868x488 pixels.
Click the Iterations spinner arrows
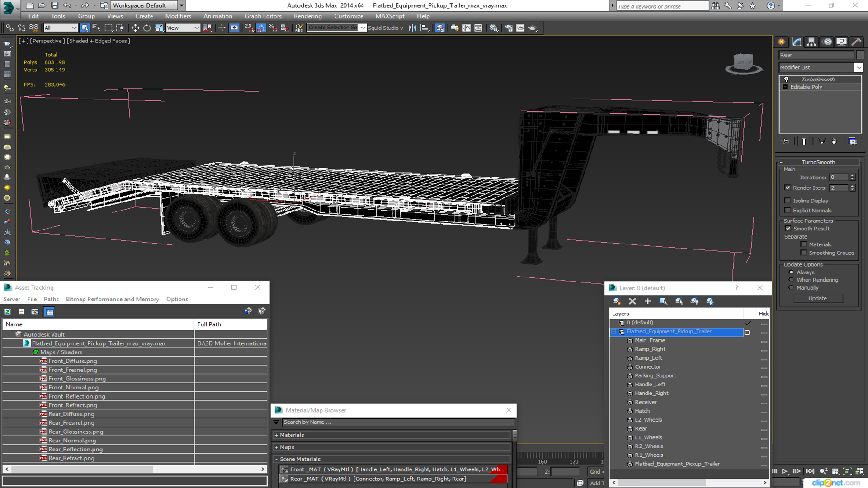point(852,178)
